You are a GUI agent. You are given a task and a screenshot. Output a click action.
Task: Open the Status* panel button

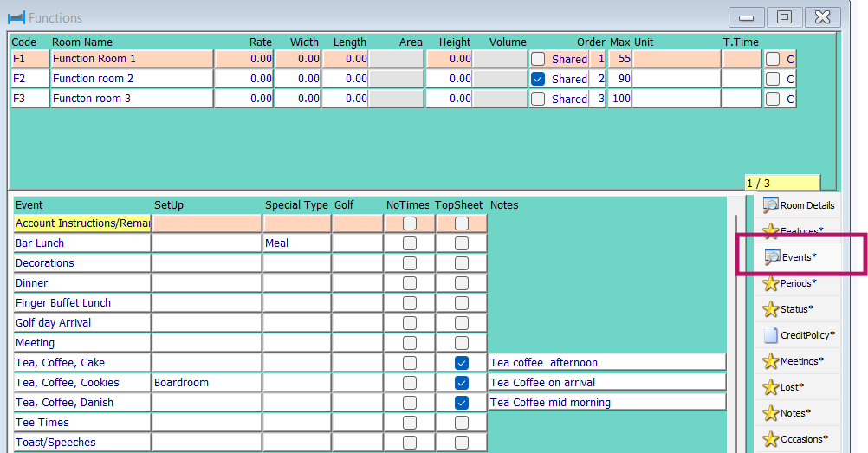[x=798, y=309]
